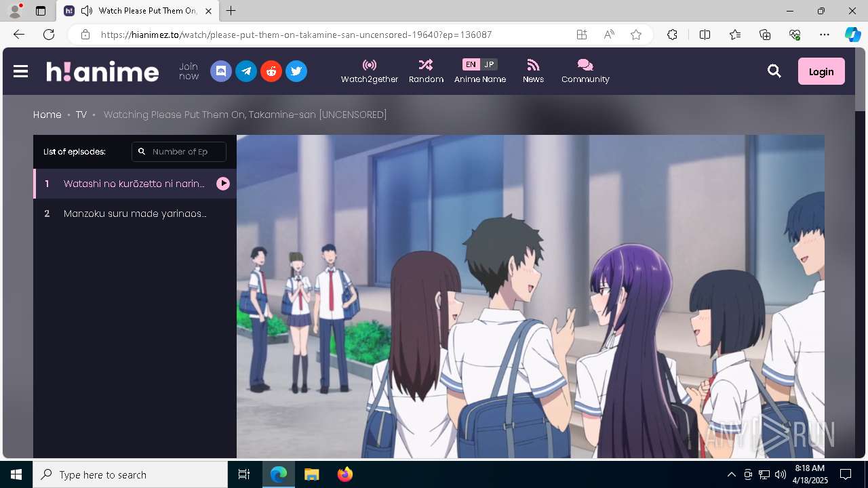This screenshot has width=868, height=488.
Task: Open a new tab
Action: pos(231,11)
